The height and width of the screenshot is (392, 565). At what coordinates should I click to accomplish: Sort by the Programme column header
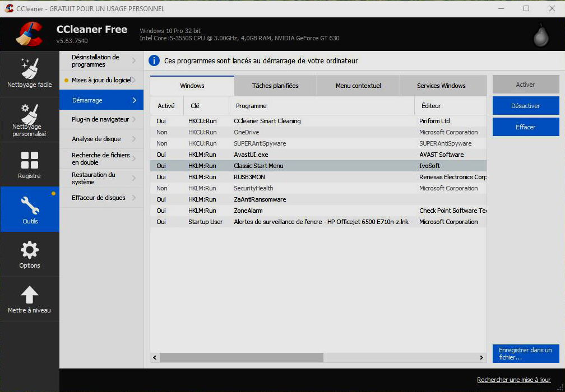coord(322,106)
